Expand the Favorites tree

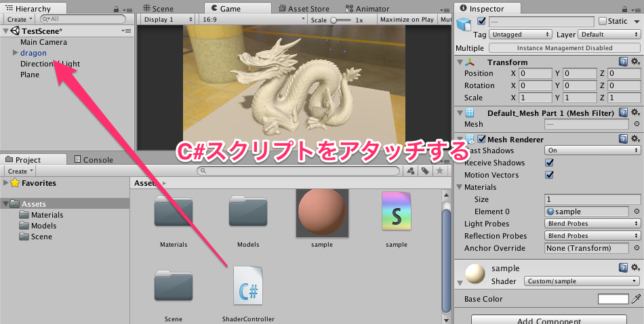tap(5, 183)
